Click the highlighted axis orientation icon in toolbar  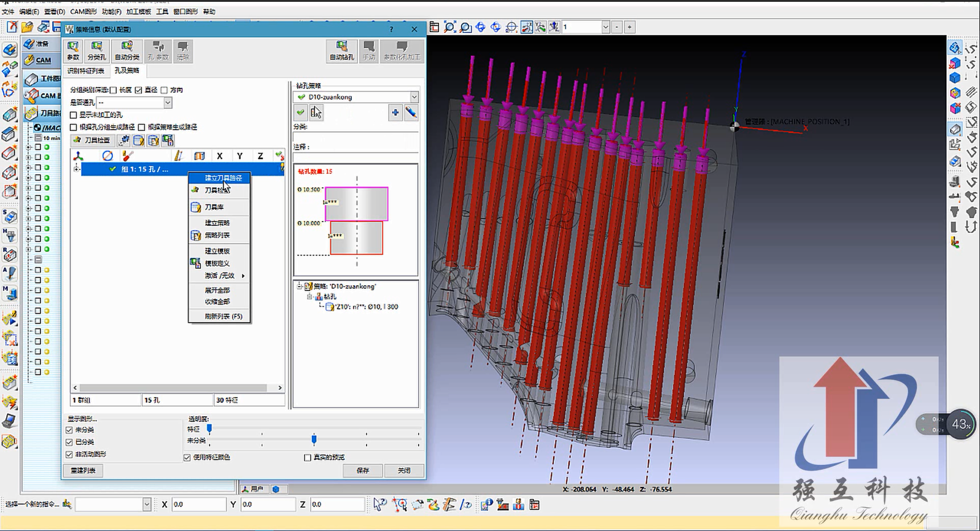(x=527, y=27)
